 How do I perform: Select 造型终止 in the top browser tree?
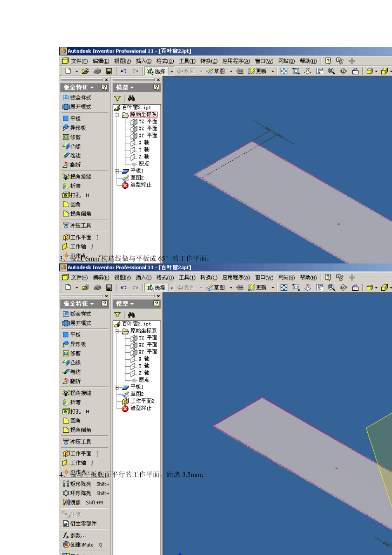(137, 185)
